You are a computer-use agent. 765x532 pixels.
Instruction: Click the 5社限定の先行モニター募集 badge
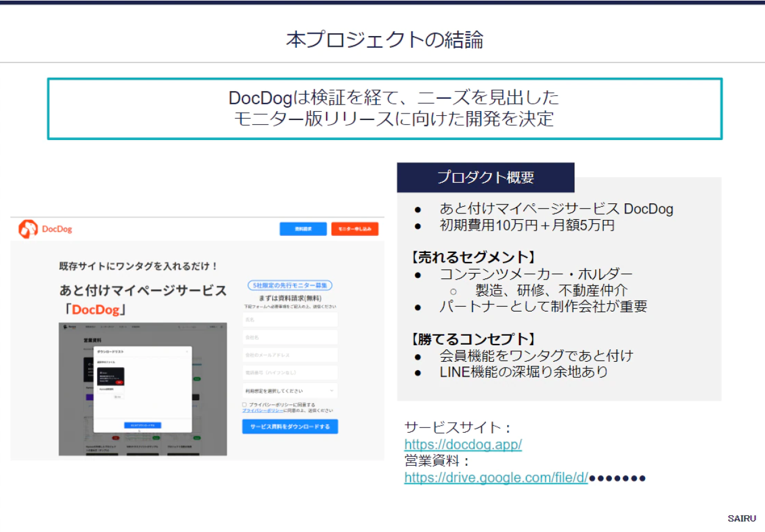(x=290, y=286)
